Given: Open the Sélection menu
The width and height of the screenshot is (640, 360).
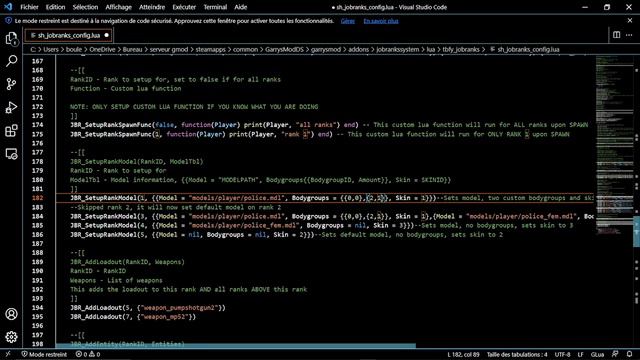Looking at the screenshot, I should pos(85,7).
